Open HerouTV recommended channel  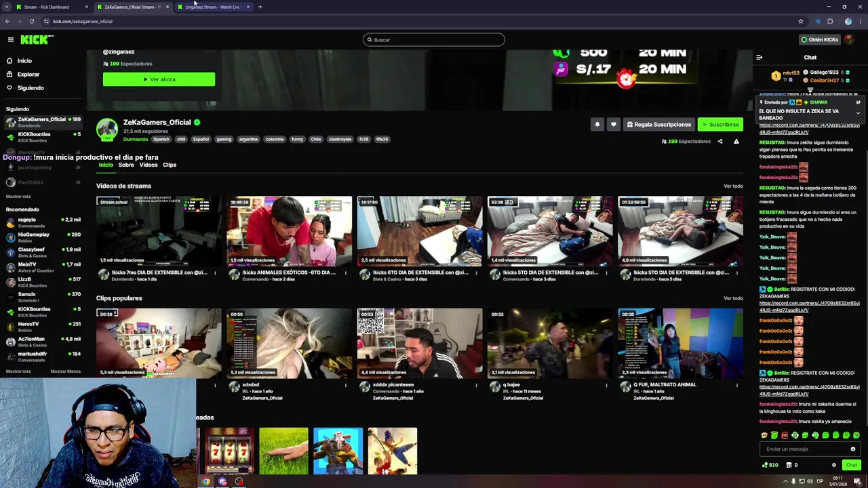click(x=43, y=327)
